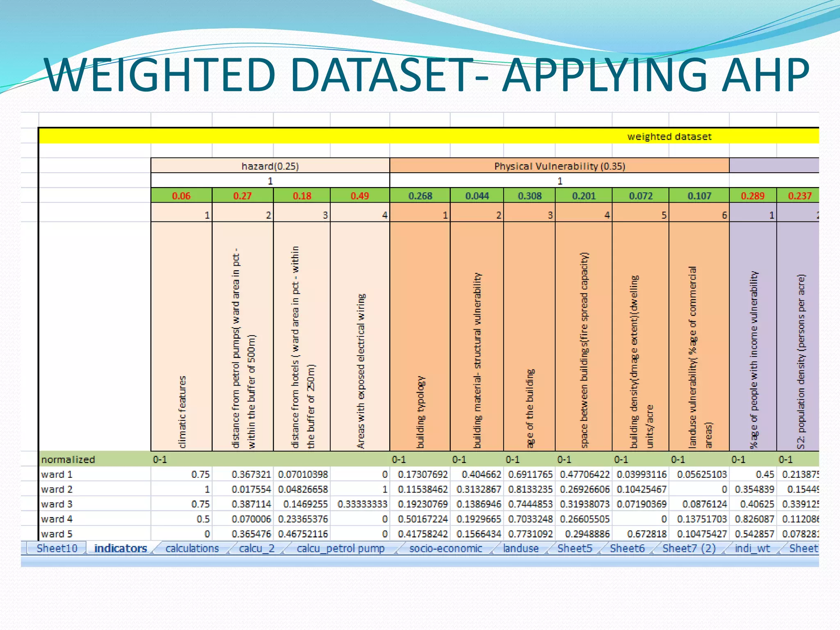Image resolution: width=840 pixels, height=630 pixels.
Task: Open the indi_wt sheet tab
Action: [752, 548]
